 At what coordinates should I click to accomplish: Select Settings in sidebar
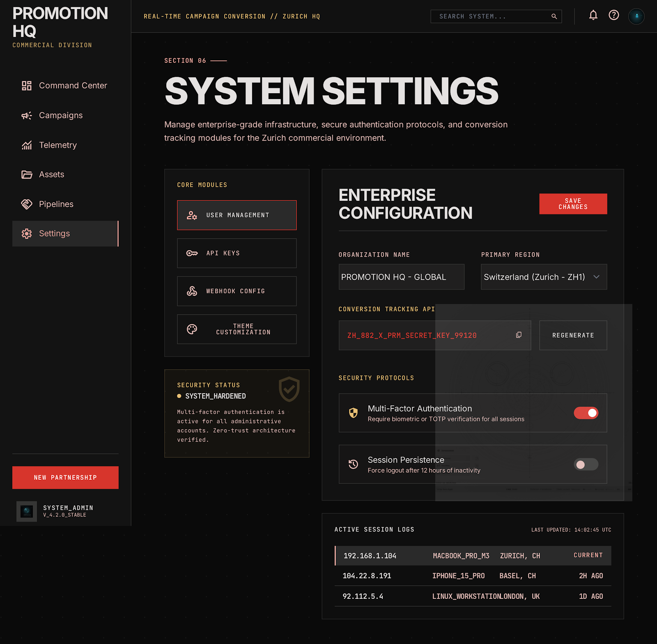[65, 234]
